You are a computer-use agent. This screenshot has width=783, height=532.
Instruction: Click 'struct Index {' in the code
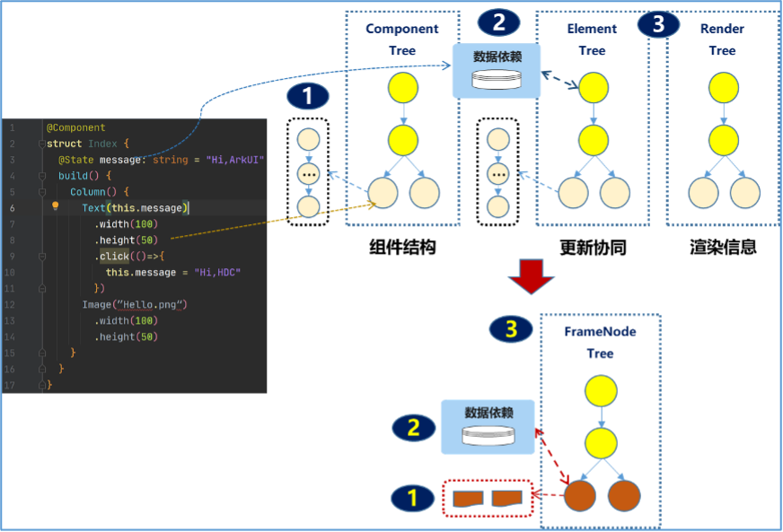pyautogui.click(x=88, y=144)
